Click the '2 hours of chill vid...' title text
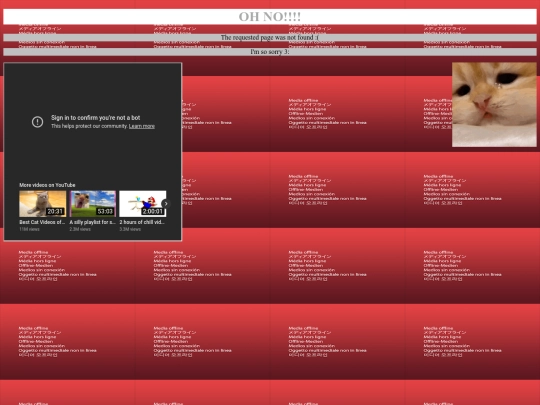This screenshot has width=540, height=405. tap(142, 222)
